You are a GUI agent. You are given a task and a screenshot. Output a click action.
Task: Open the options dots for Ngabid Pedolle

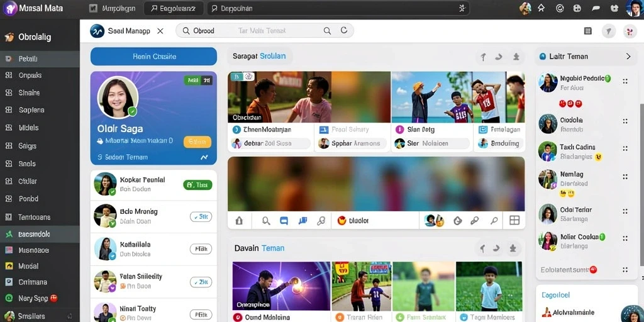pos(625,81)
